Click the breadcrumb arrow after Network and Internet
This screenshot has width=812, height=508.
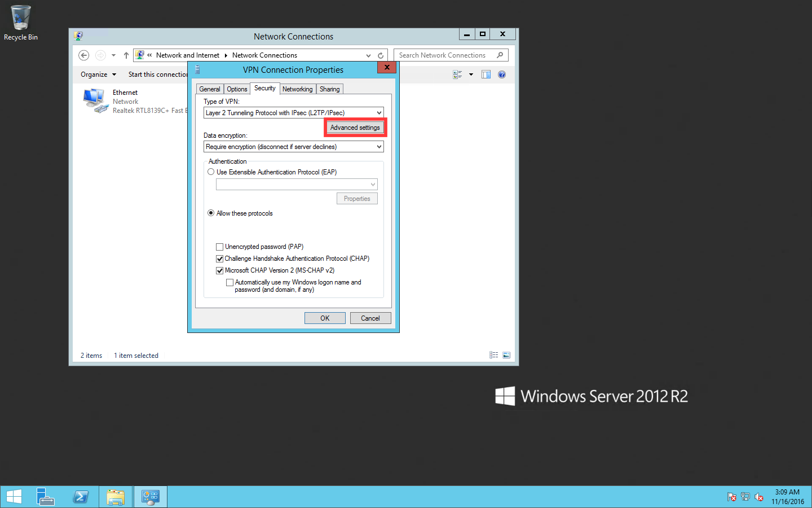226,55
